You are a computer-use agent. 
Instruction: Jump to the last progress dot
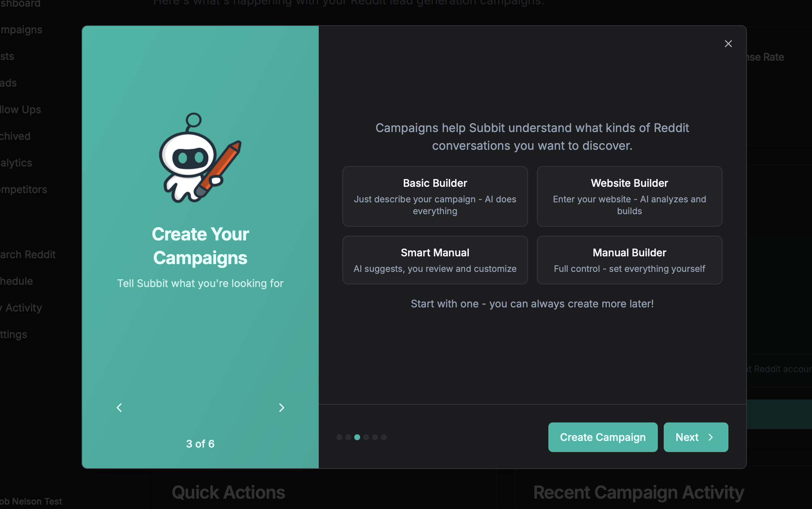pyautogui.click(x=384, y=437)
